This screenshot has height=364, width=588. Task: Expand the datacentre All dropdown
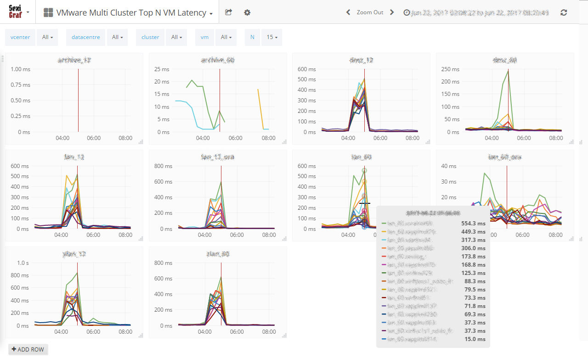[x=117, y=37]
